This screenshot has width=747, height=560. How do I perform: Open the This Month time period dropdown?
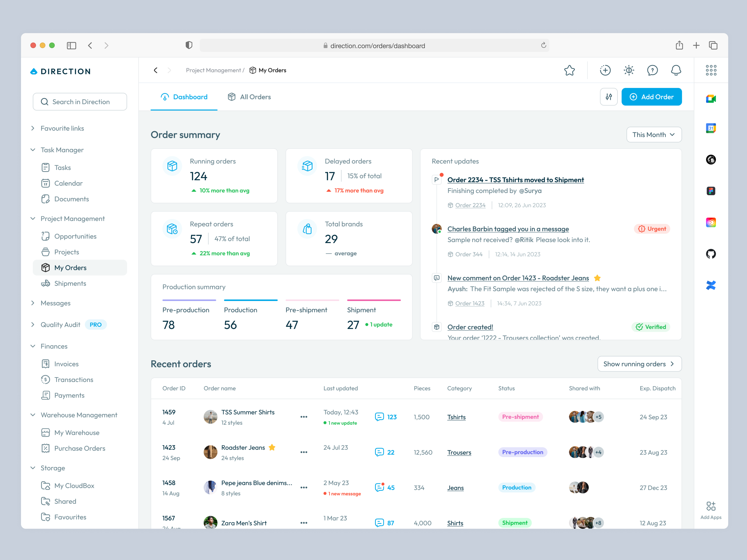[653, 134]
